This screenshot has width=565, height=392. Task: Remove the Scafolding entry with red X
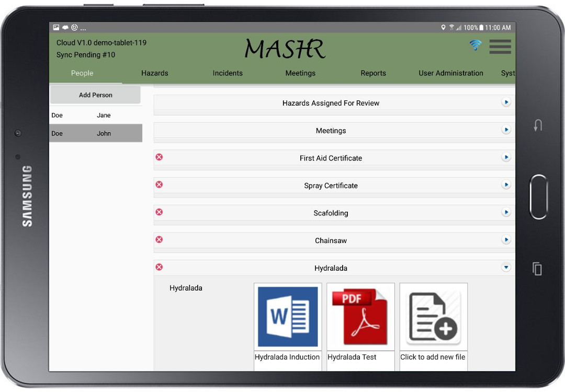(159, 212)
